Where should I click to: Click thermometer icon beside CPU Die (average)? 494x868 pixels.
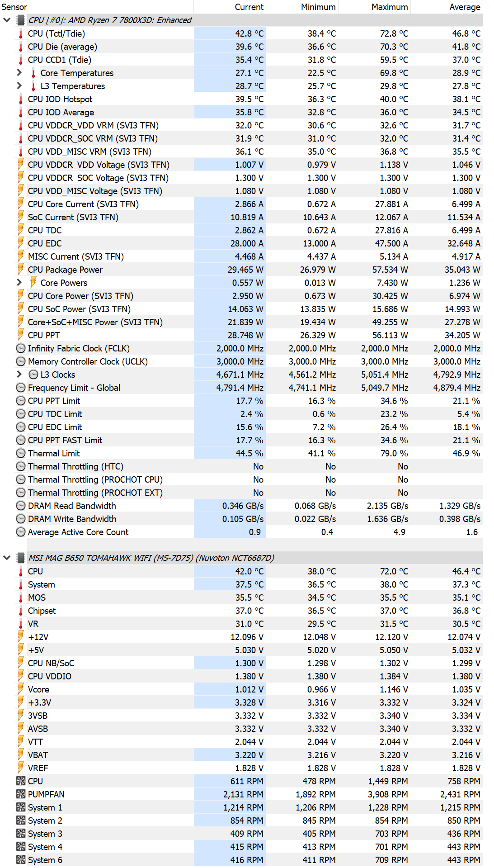click(x=21, y=47)
